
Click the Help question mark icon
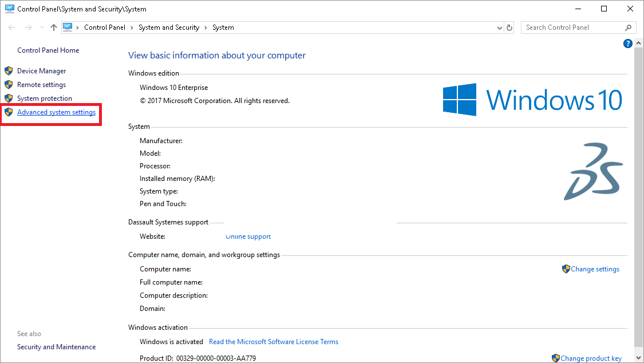pyautogui.click(x=627, y=44)
